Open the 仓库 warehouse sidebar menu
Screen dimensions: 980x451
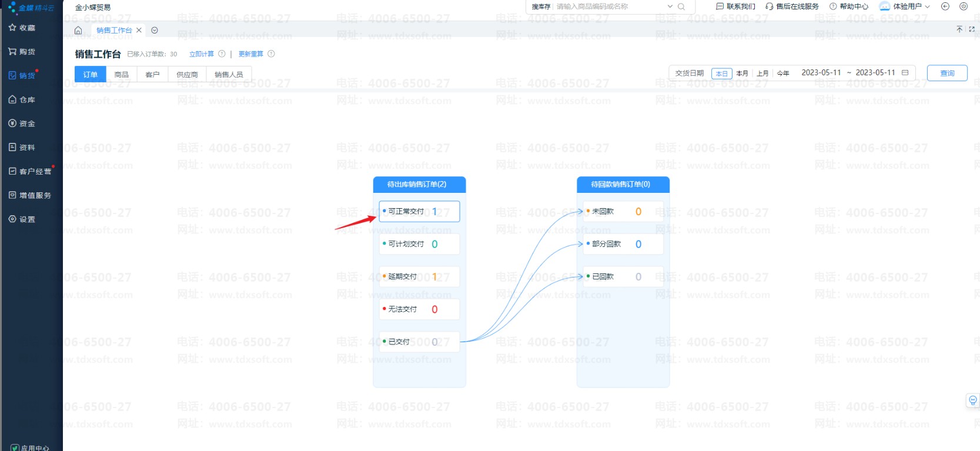tap(22, 99)
